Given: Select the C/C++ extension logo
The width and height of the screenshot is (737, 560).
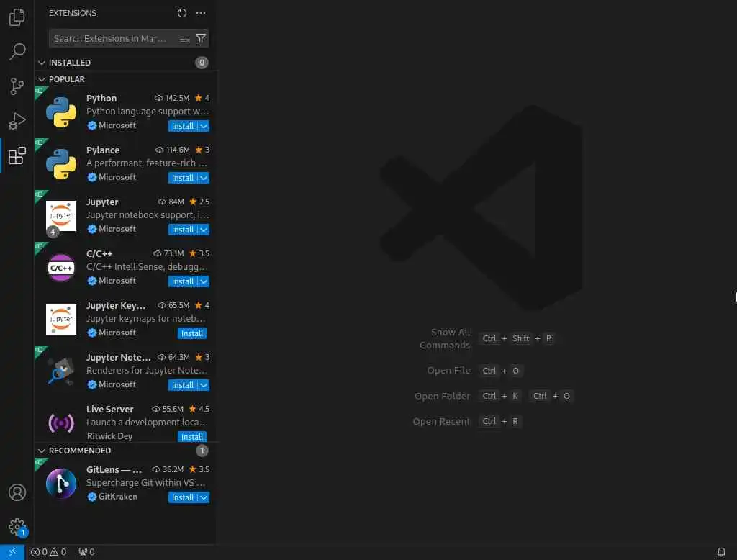Looking at the screenshot, I should coord(61,268).
